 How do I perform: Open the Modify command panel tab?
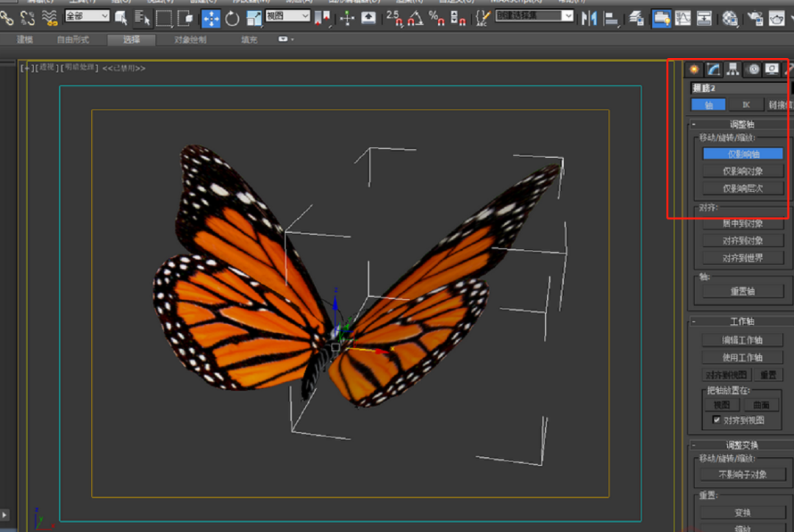(713, 69)
